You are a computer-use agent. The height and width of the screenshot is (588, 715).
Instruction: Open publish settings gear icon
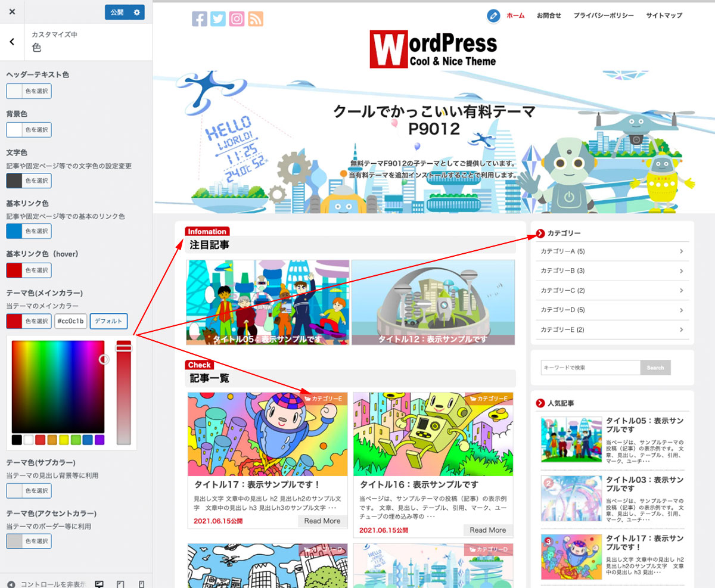pyautogui.click(x=138, y=12)
